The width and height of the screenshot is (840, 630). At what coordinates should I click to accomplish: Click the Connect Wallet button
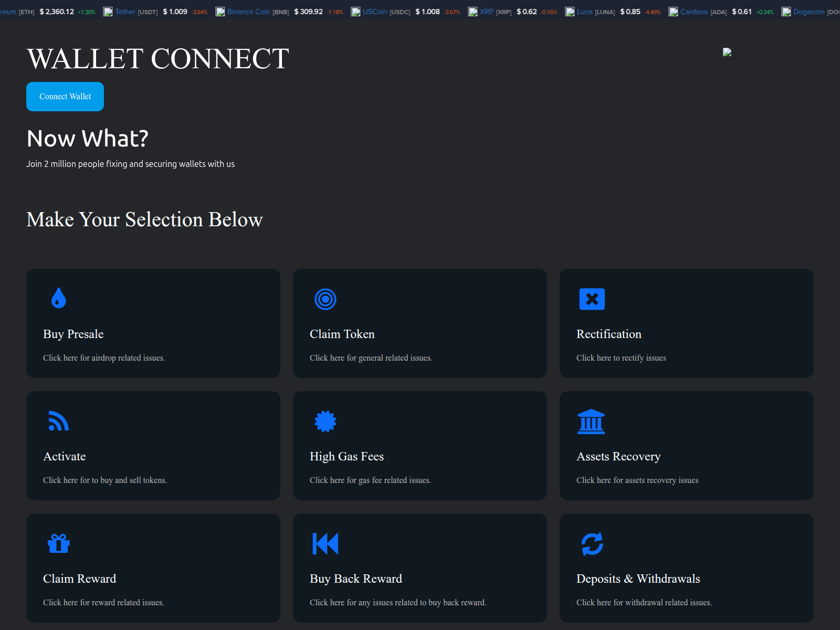[x=65, y=97]
